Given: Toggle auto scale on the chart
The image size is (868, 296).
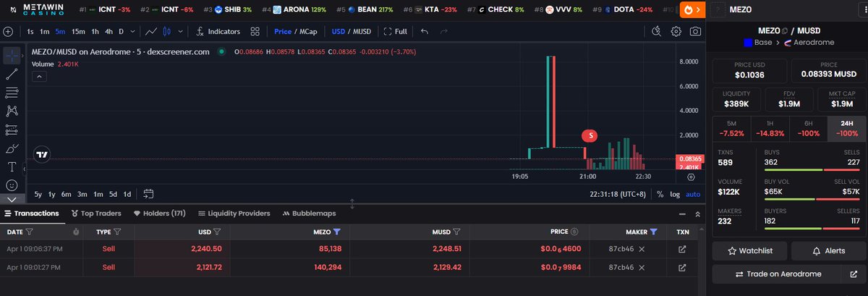Looking at the screenshot, I should [x=693, y=194].
